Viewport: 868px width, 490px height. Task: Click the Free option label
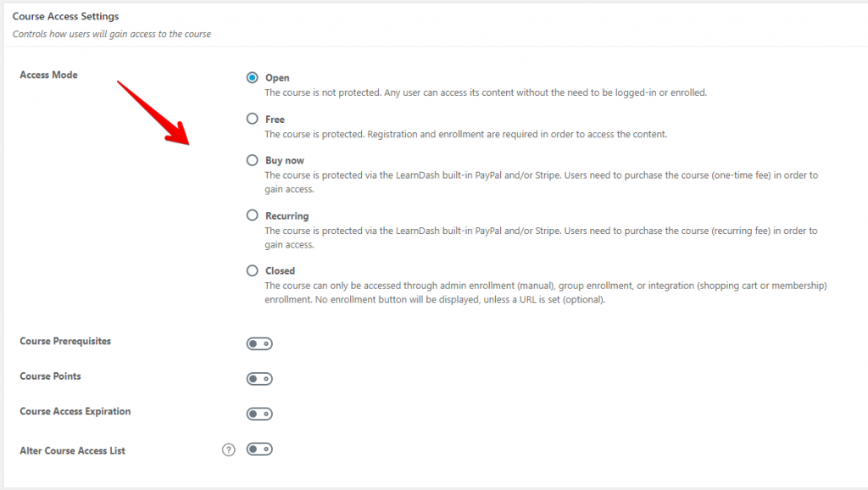[x=275, y=119]
